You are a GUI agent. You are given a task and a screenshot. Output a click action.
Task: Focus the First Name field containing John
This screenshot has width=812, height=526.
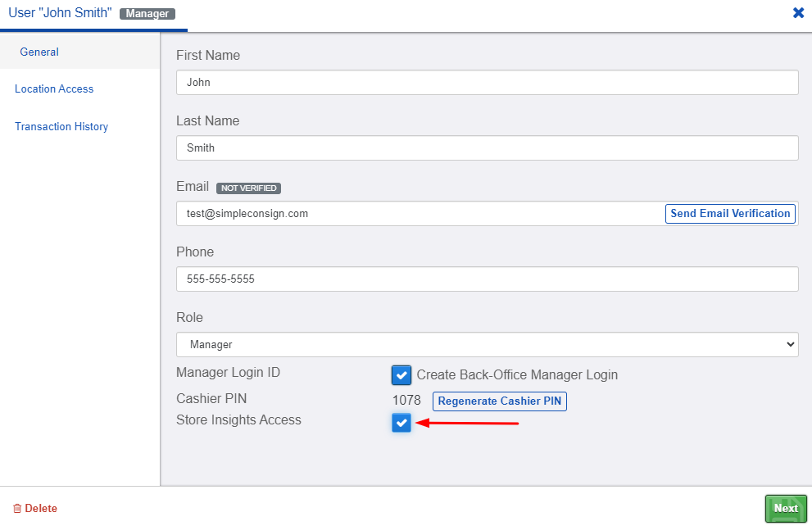pyautogui.click(x=487, y=82)
